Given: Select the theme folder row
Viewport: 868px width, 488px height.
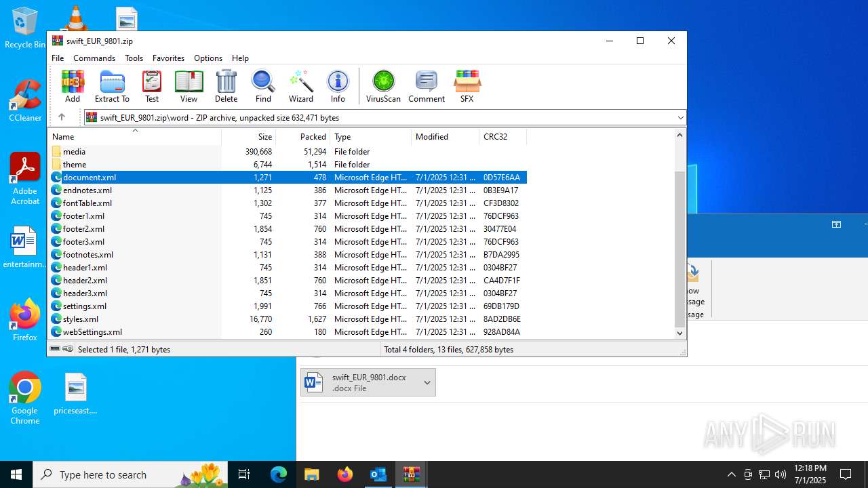Looking at the screenshot, I should click(x=288, y=165).
